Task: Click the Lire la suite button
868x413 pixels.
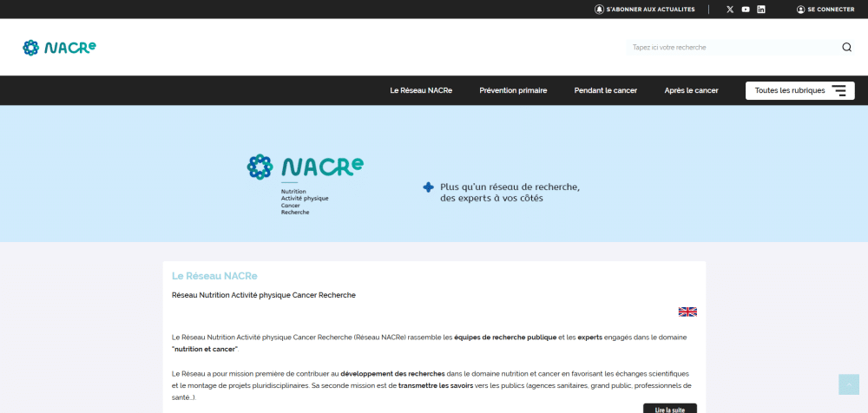Action: pyautogui.click(x=670, y=410)
